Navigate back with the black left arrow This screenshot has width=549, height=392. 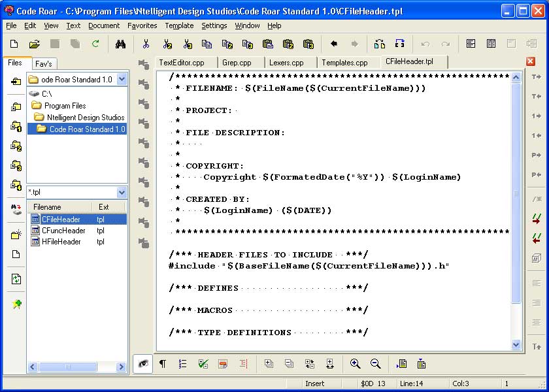(x=334, y=44)
